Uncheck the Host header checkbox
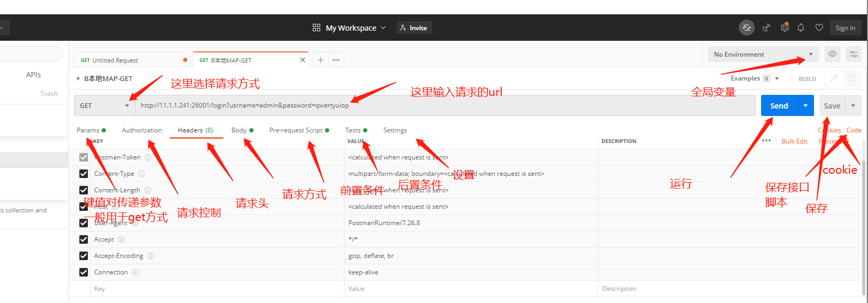Viewport: 868px width, 303px height. (x=84, y=207)
